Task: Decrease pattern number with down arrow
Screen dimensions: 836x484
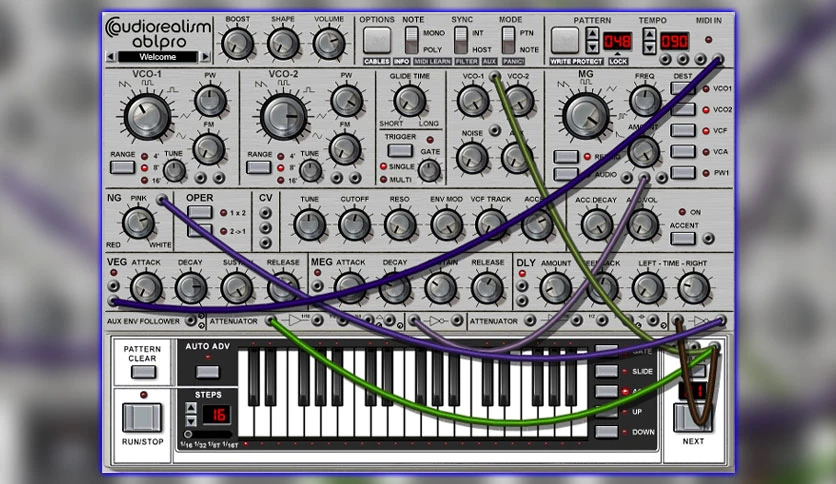Action: click(x=592, y=47)
